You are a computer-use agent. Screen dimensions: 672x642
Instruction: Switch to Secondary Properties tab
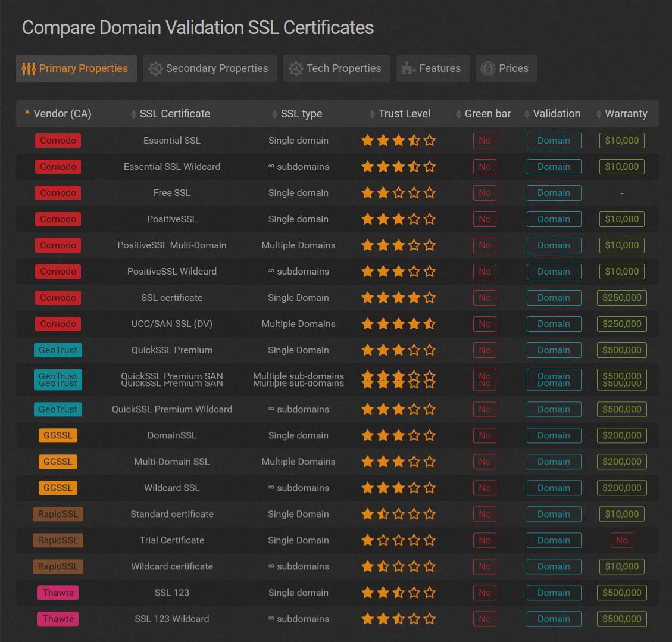pyautogui.click(x=210, y=68)
